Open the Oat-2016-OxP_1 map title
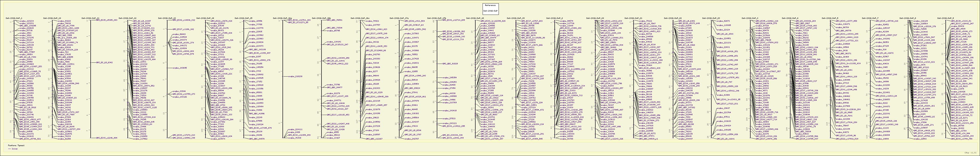Screen dimensions: 980x156 (x=14, y=18)
